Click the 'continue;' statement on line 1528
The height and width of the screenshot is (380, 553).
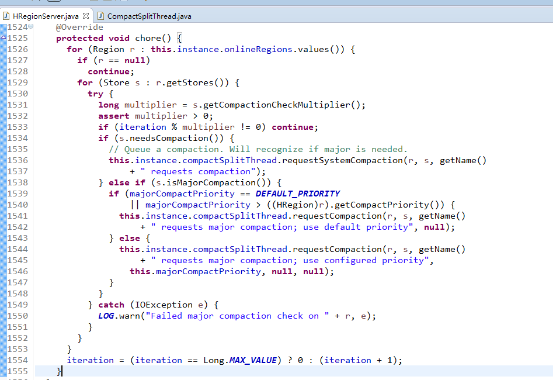tap(111, 72)
